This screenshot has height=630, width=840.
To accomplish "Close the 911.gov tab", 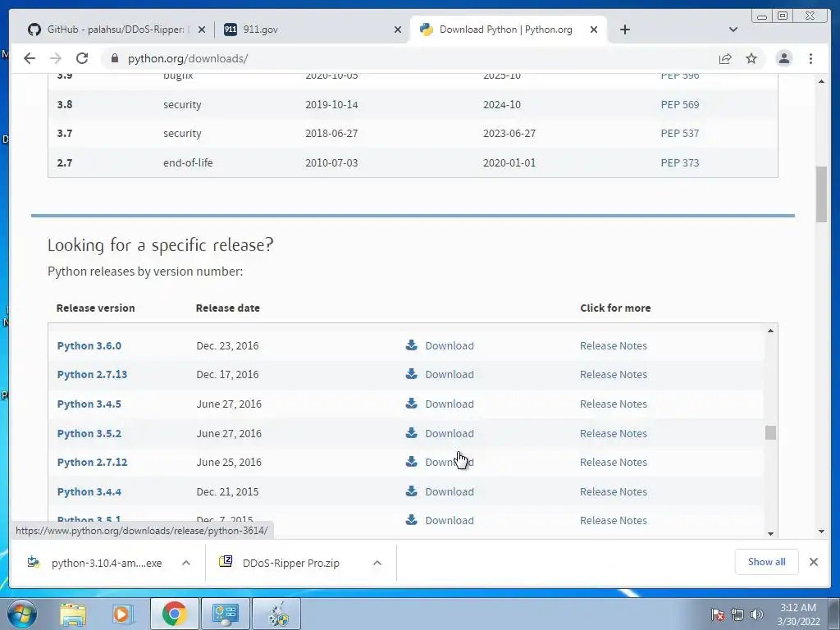I will tap(398, 30).
